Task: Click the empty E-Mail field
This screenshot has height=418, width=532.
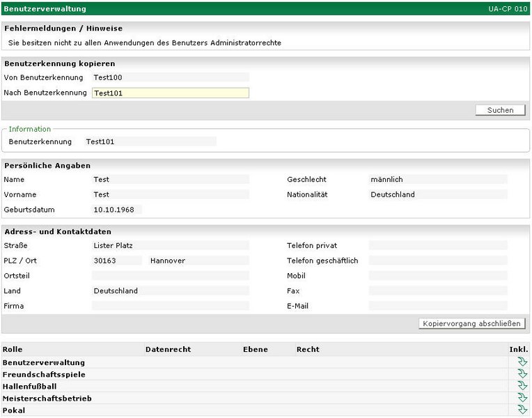Action: click(x=437, y=306)
